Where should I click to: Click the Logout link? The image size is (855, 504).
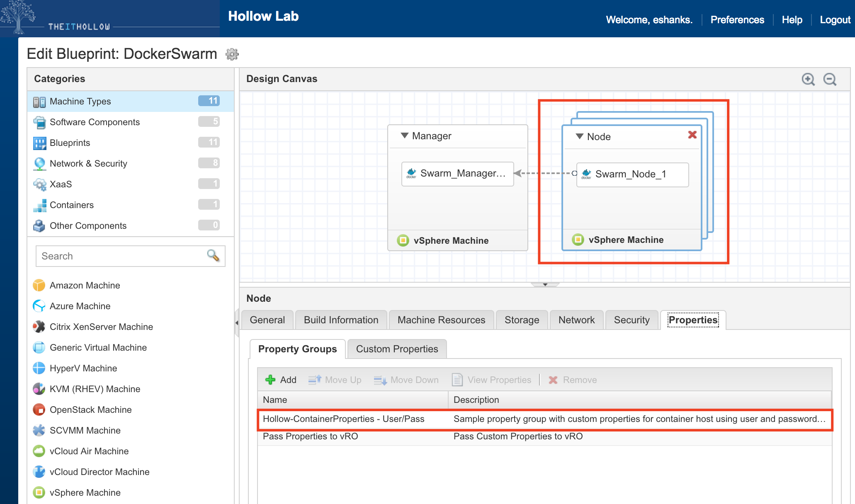point(835,19)
